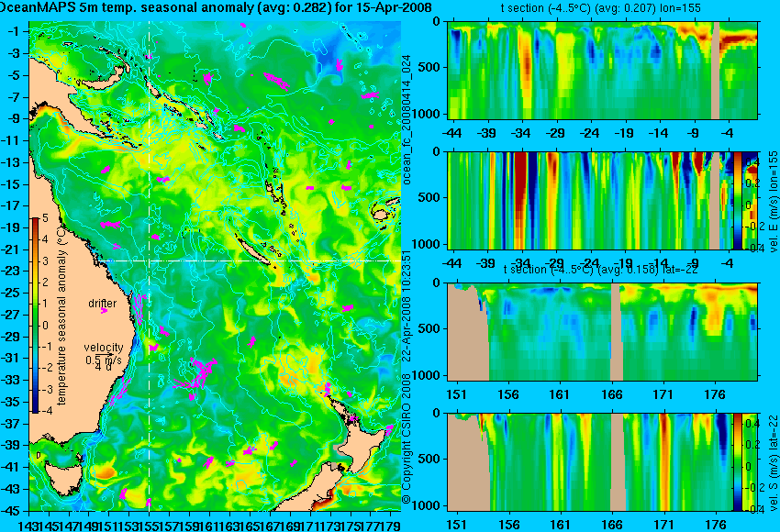Click the vel. S (m/s) colorbar

click(x=737, y=462)
